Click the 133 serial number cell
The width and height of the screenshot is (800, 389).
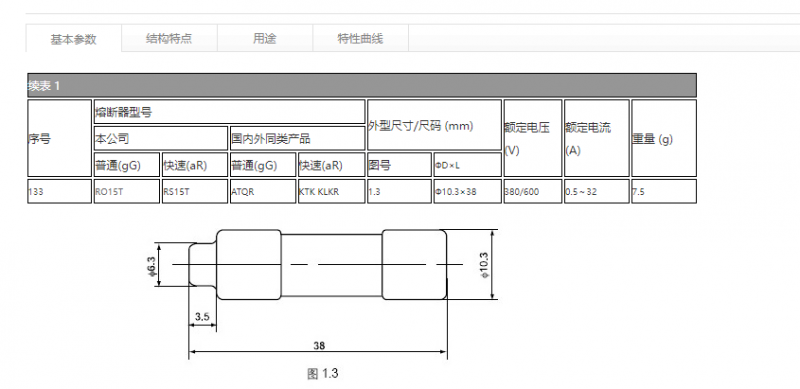click(x=59, y=191)
